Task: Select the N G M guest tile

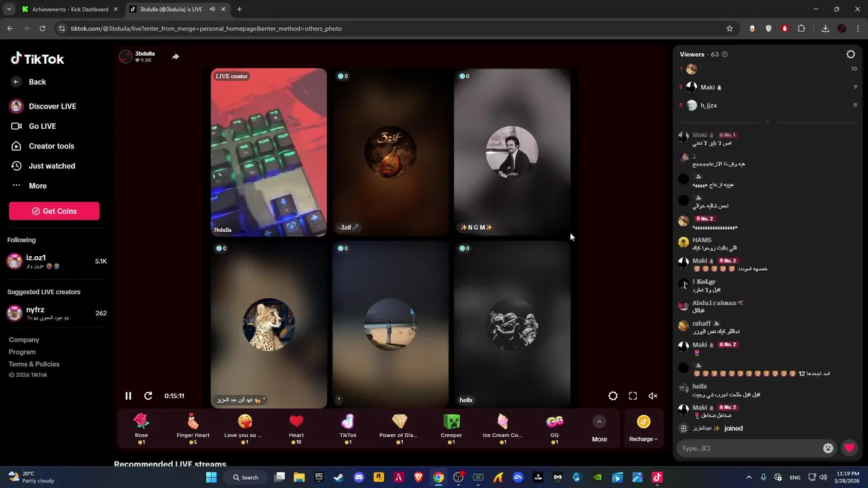Action: (x=512, y=152)
